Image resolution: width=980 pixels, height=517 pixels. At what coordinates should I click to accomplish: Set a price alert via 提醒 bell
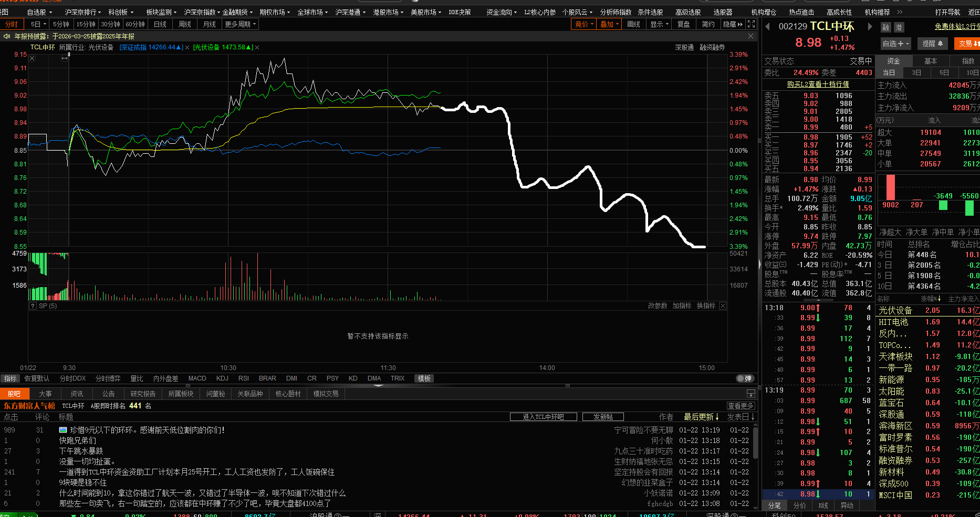pyautogui.click(x=933, y=44)
